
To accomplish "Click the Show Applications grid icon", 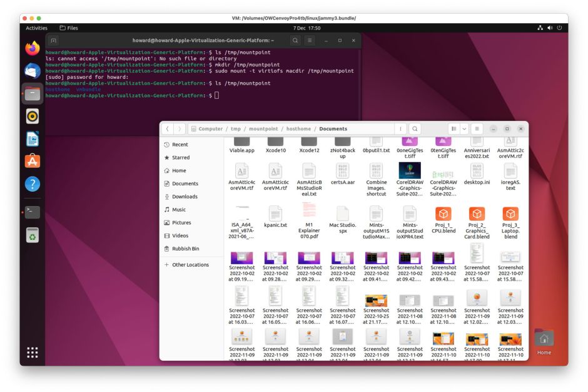I will pyautogui.click(x=33, y=352).
